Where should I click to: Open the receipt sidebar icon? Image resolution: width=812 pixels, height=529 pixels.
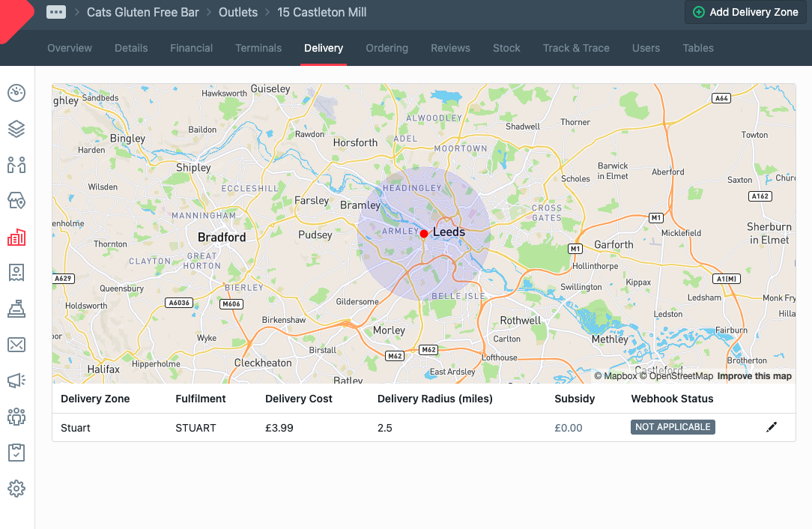(x=16, y=273)
